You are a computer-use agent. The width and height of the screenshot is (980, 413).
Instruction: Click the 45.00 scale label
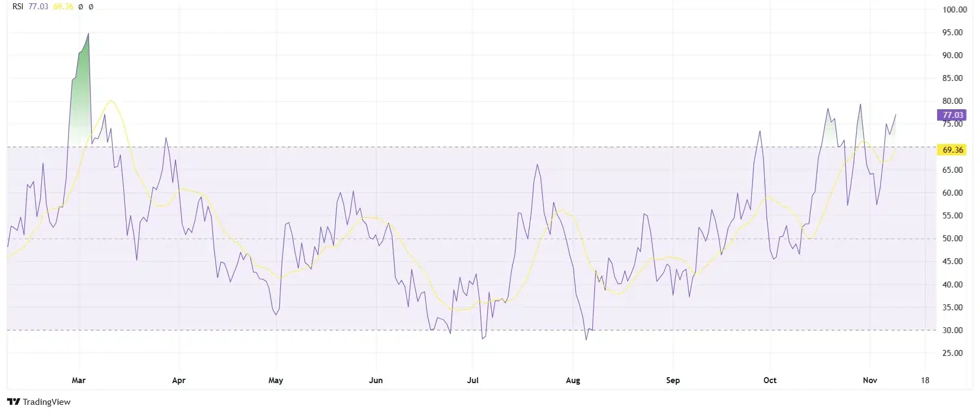pyautogui.click(x=952, y=261)
